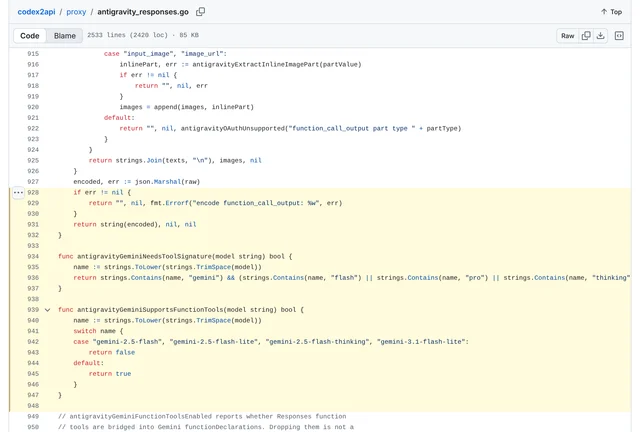640x432 pixels.
Task: Click antigravityGeminiNeedsToolSignature function name
Action: (x=144, y=256)
